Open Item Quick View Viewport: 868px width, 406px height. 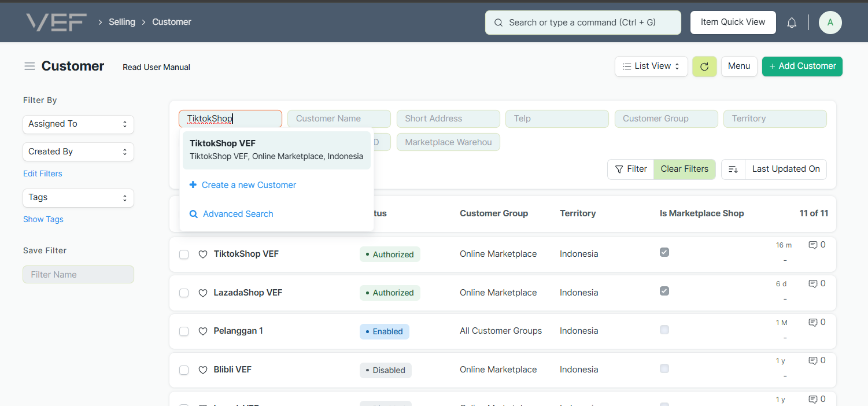tap(733, 23)
